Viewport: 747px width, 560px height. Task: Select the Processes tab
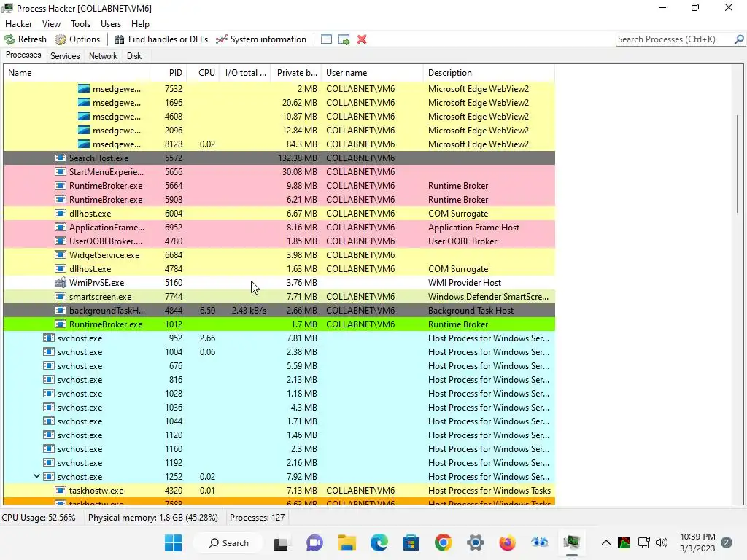[x=23, y=55]
